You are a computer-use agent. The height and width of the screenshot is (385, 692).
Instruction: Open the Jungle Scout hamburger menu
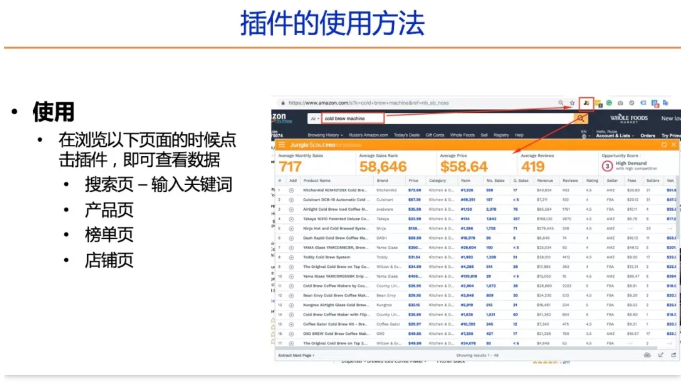pyautogui.click(x=282, y=145)
